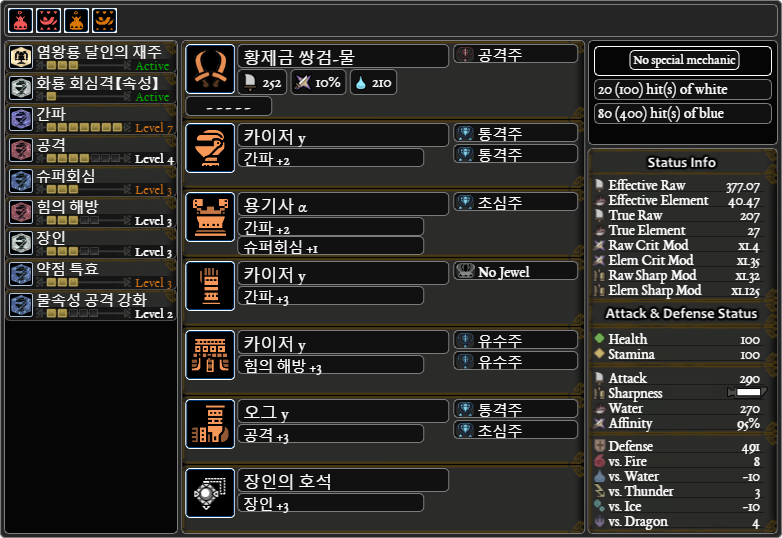Click the white Sharpness bar
Screen dimensions: 782x538
[x=747, y=392]
